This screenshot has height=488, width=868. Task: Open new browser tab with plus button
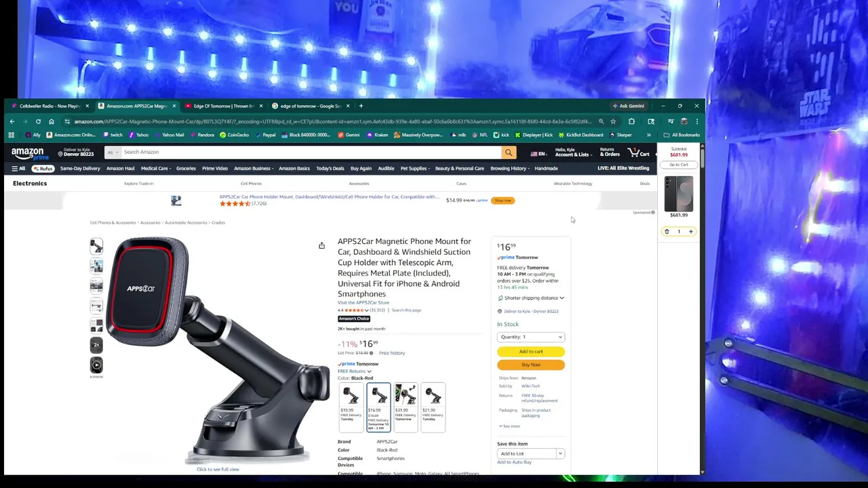[x=361, y=106]
